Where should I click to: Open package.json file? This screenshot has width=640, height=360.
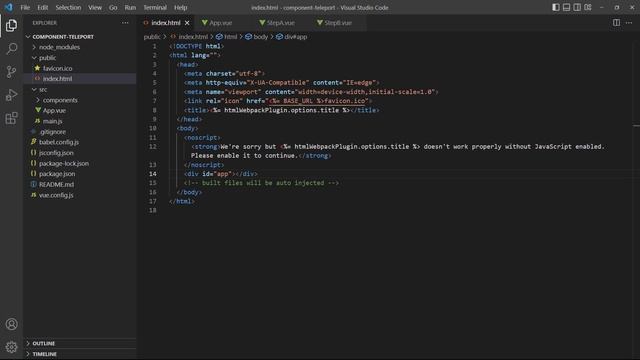[x=57, y=174]
